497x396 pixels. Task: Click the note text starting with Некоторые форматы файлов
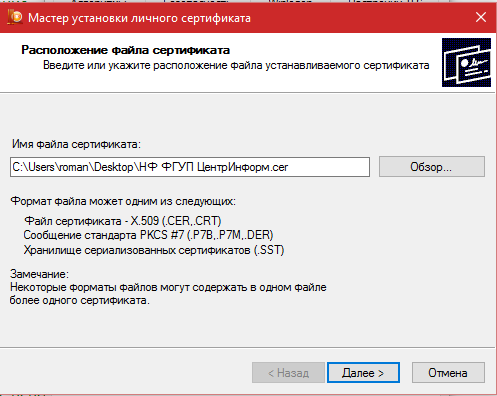(168, 287)
